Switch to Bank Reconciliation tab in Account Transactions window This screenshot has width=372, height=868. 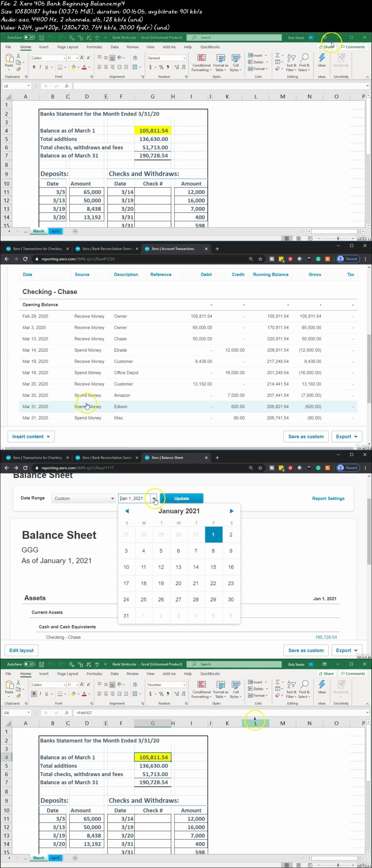coord(107,249)
